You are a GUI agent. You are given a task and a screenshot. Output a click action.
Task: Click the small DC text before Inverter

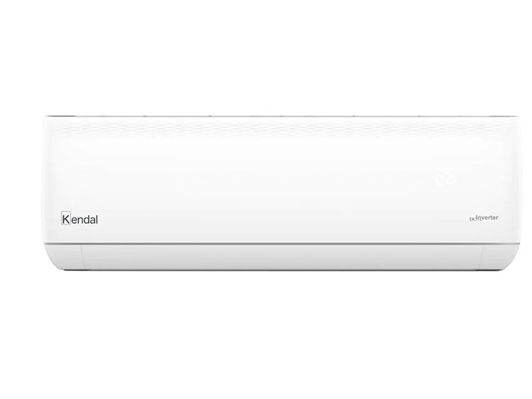[x=472, y=219]
